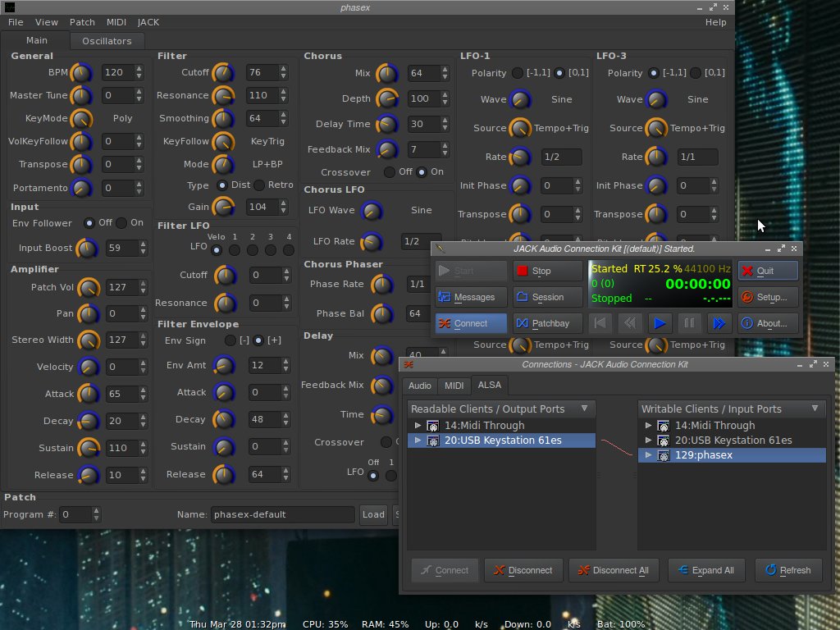
Task: Expand 14:Midi Through in Readable Clients
Action: click(418, 426)
